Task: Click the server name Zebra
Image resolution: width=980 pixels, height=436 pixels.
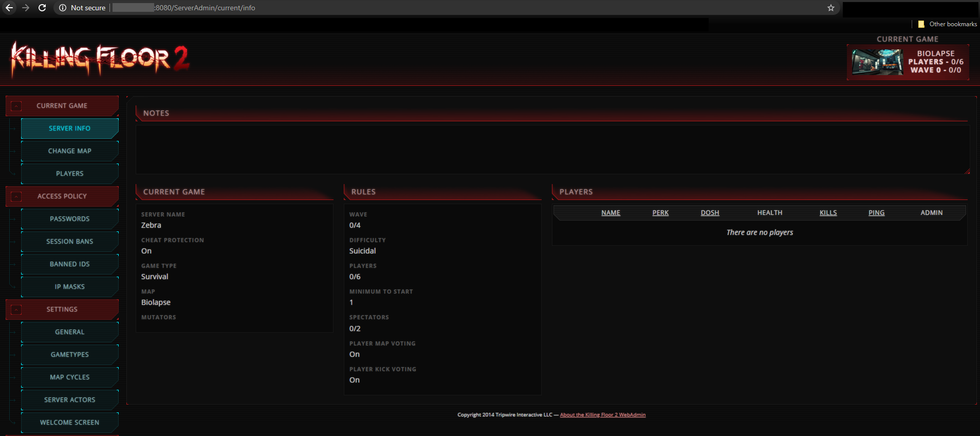Action: point(151,225)
